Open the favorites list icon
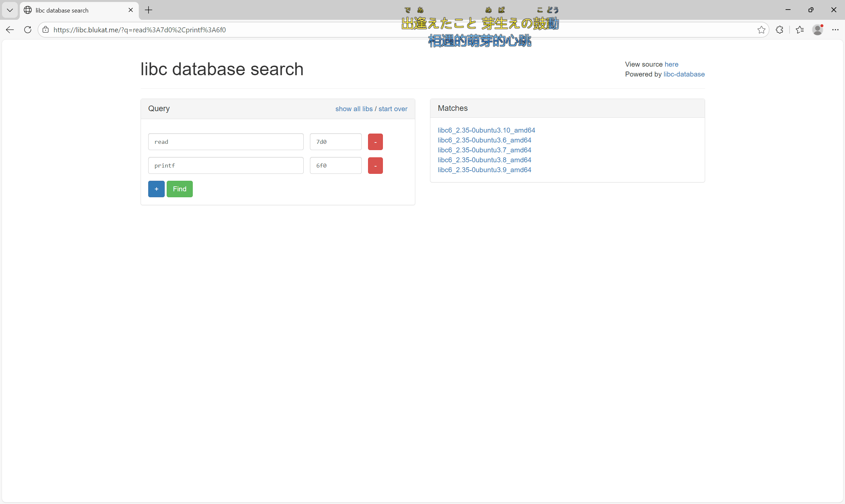The width and height of the screenshot is (845, 504). [799, 30]
